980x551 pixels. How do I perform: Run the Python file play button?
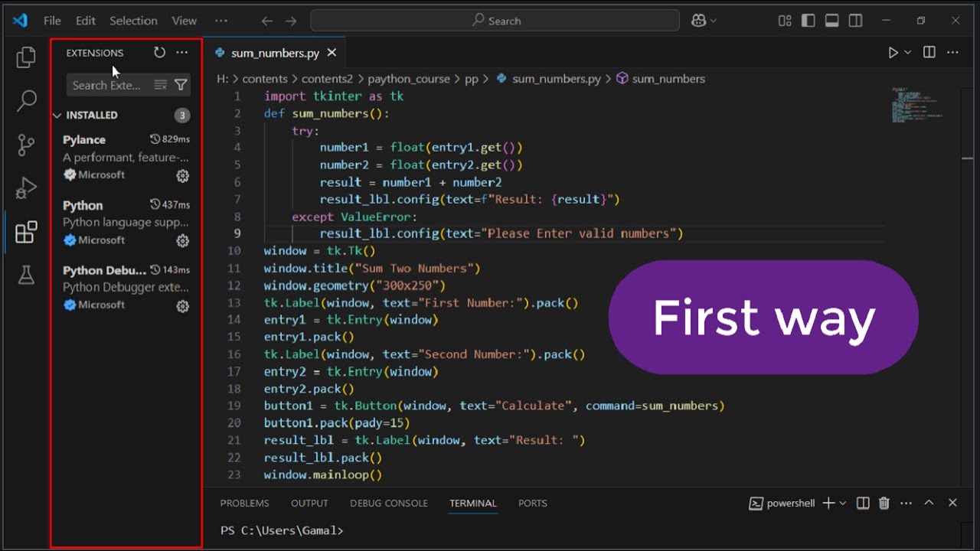893,52
